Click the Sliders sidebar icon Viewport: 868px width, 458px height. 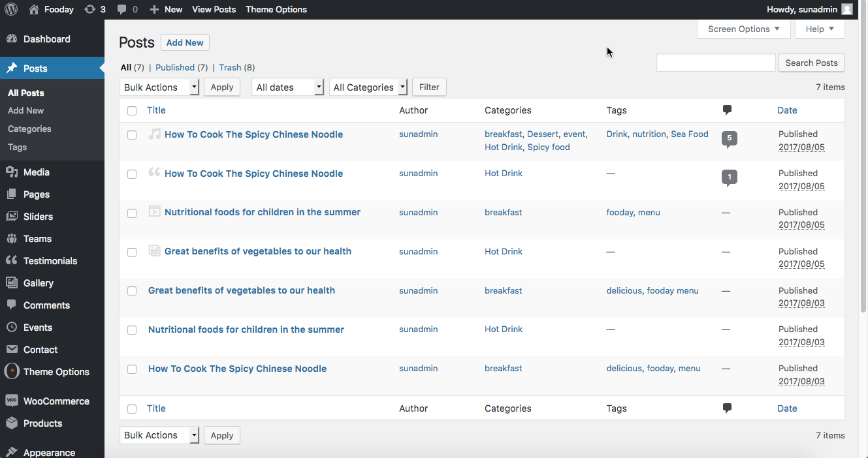11,217
